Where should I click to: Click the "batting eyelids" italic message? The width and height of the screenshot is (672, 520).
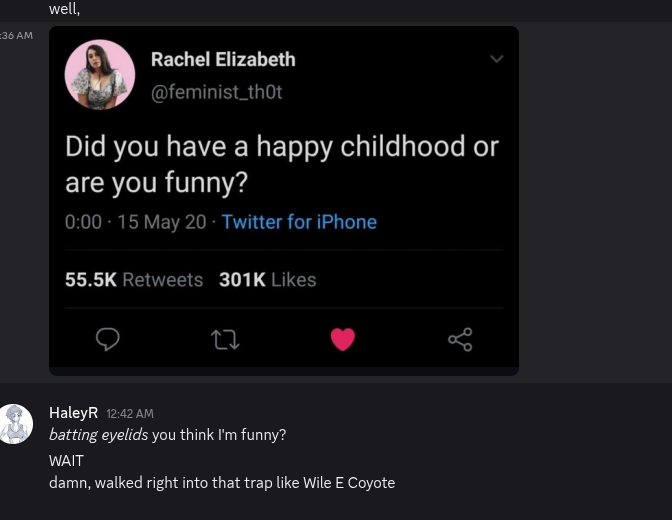tap(98, 435)
